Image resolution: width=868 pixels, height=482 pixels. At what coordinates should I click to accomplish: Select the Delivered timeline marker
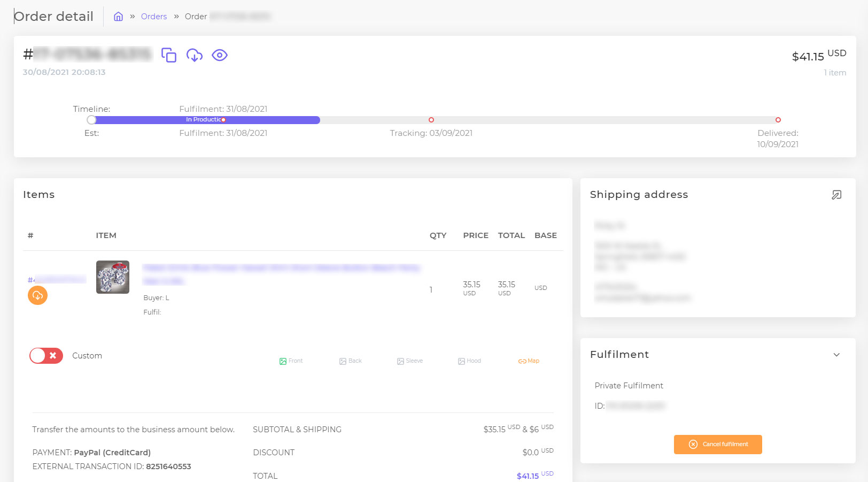pyautogui.click(x=778, y=120)
